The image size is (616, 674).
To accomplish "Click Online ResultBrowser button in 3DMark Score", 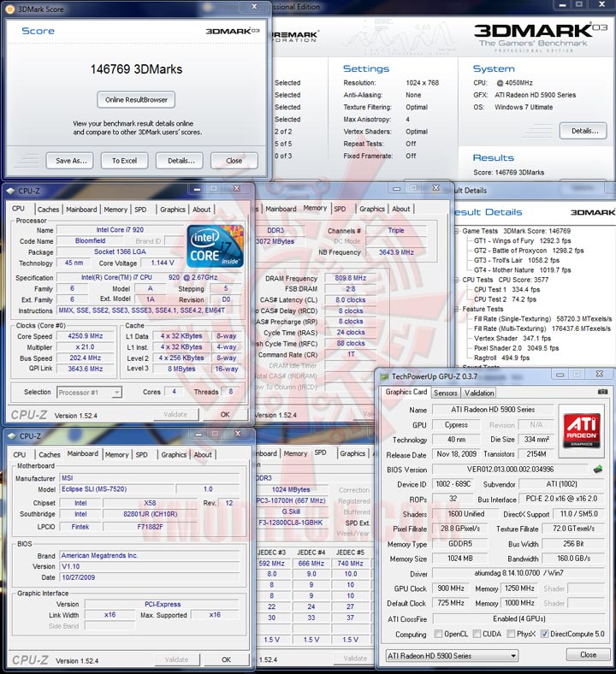I will 136,100.
